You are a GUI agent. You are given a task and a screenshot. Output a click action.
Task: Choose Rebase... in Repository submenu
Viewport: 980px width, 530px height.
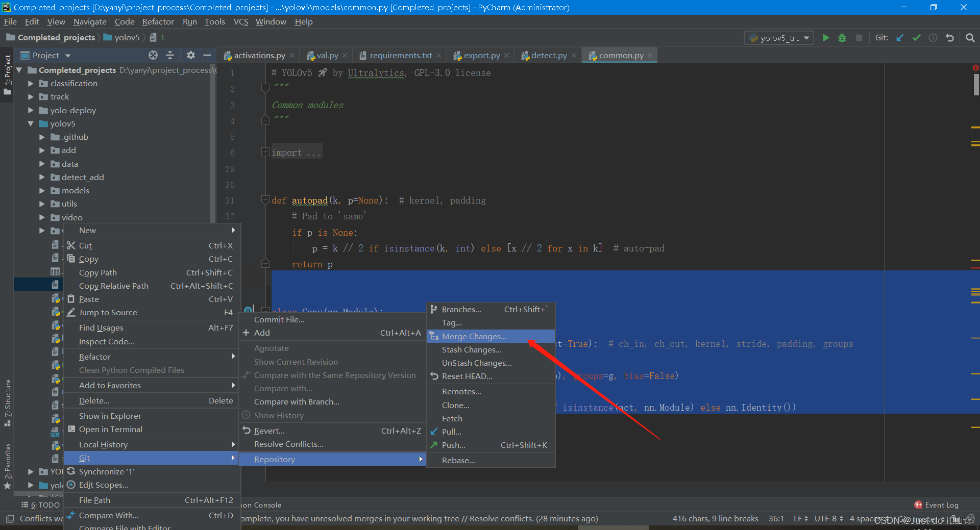pyautogui.click(x=491, y=460)
